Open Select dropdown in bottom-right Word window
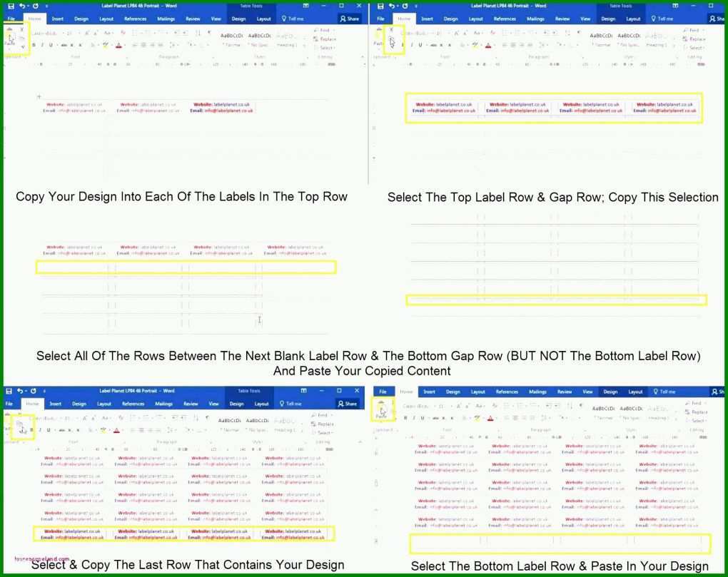 tap(697, 421)
